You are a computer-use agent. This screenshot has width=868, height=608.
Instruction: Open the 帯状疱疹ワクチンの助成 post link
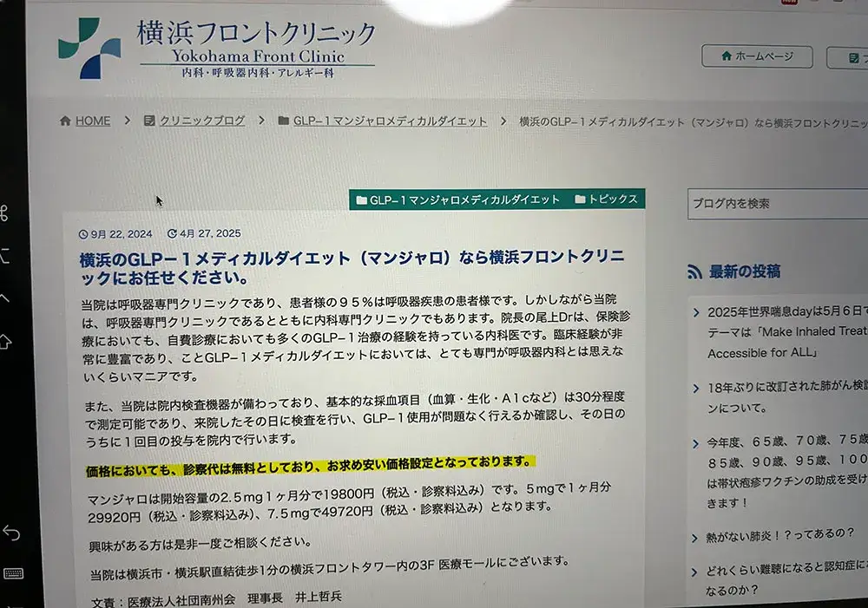(786, 471)
